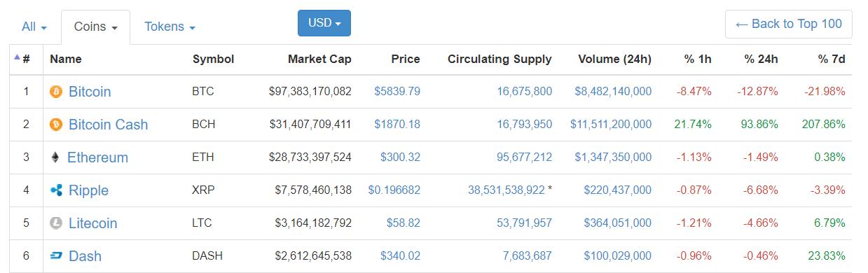Click the Bitcoin Cash logo icon
Viewport: 868px width, 273px height.
coord(56,125)
